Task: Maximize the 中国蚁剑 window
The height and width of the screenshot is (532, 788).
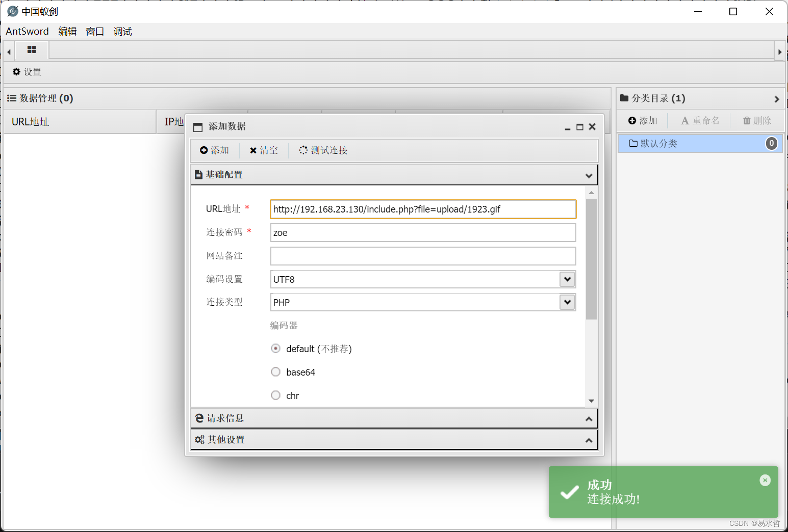Action: (x=733, y=11)
